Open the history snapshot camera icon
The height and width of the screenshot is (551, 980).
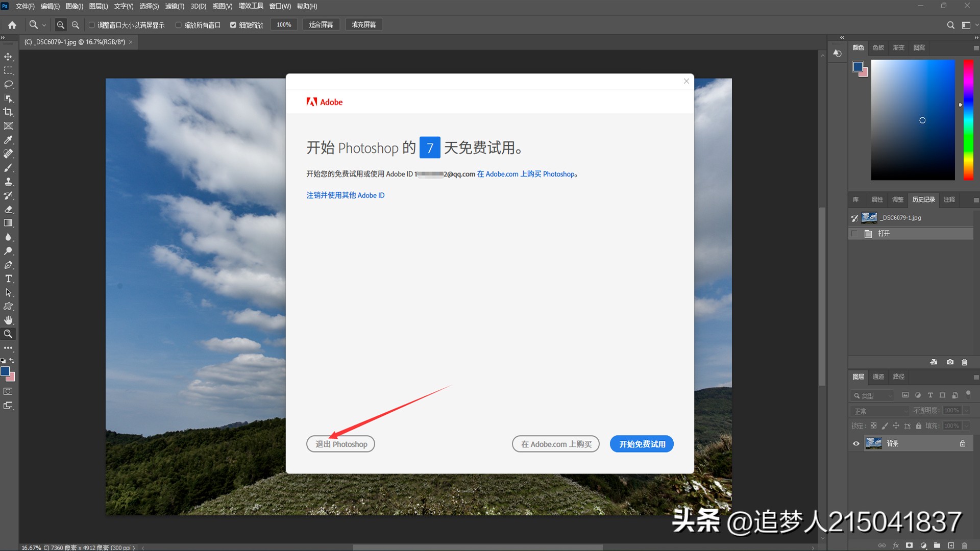pos(950,362)
